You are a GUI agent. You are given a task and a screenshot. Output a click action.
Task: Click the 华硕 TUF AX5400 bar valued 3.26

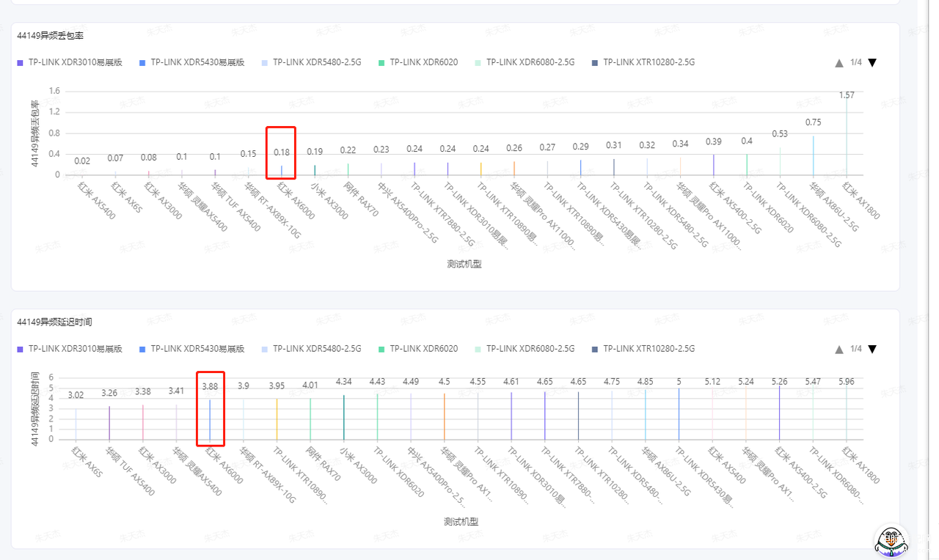pos(109,423)
